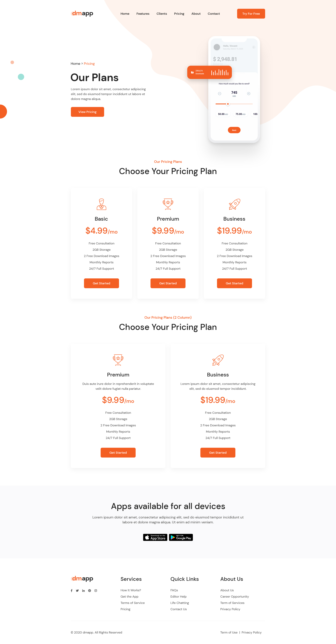Open the Features menu item

[x=143, y=14]
